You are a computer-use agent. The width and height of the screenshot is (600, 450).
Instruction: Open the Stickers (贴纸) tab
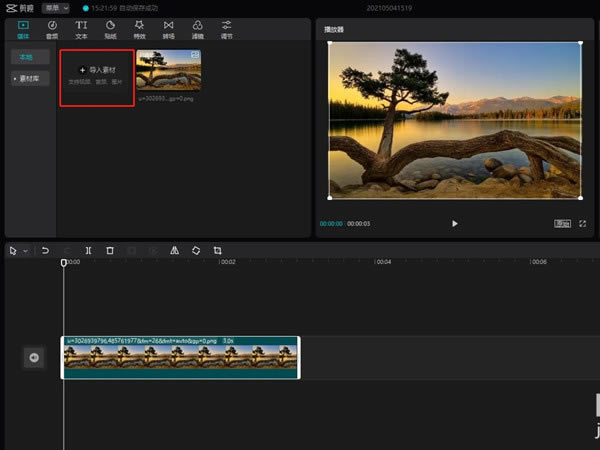[x=110, y=28]
